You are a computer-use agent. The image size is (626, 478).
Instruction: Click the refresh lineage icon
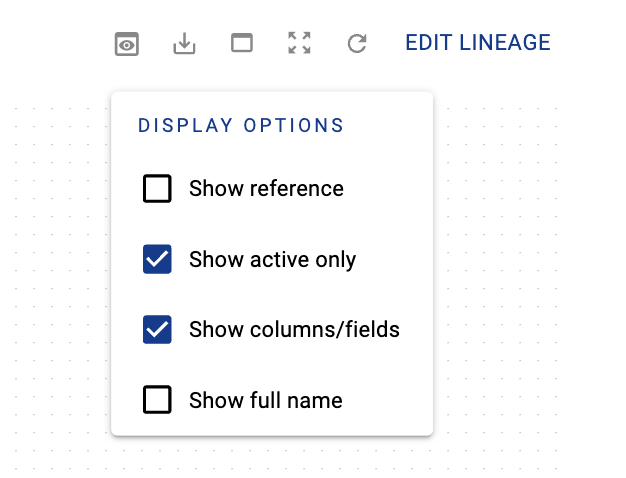(357, 43)
